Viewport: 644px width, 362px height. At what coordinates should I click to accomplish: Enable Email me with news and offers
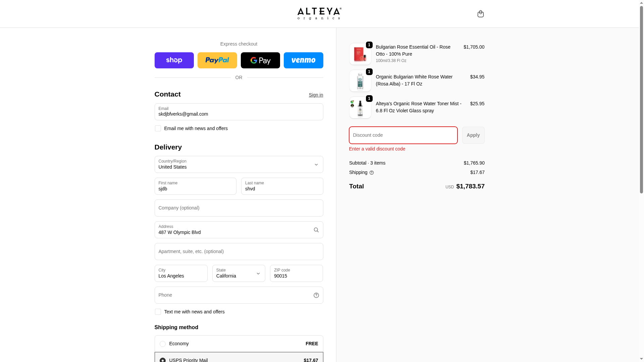coord(158,128)
